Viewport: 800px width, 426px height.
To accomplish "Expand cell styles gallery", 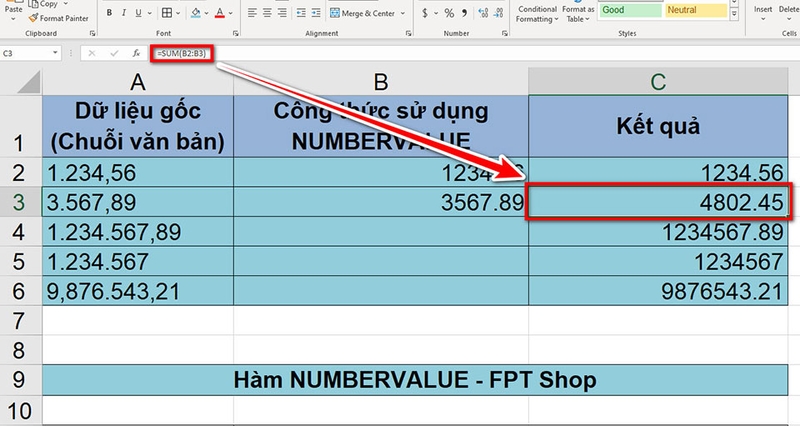I will point(734,14).
